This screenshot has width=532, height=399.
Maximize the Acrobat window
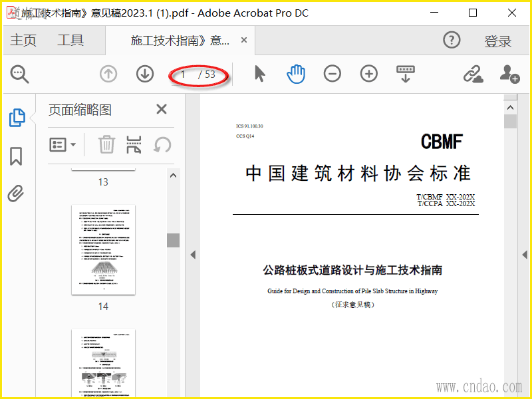473,13
